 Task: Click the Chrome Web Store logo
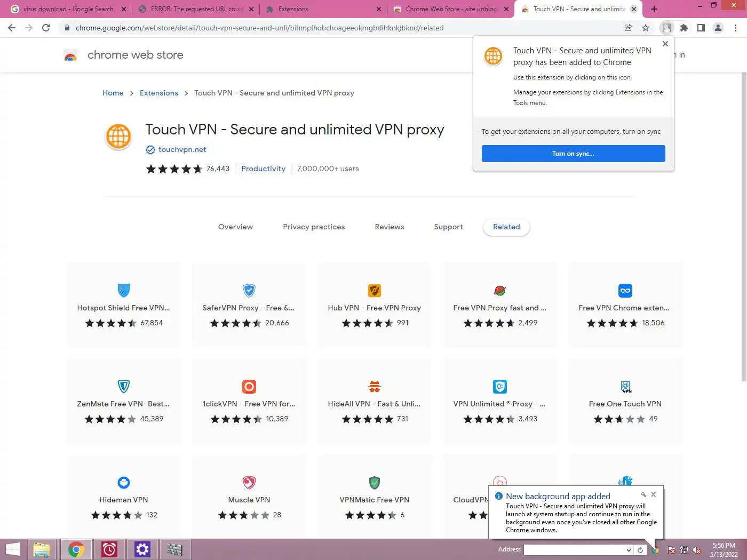coord(70,55)
